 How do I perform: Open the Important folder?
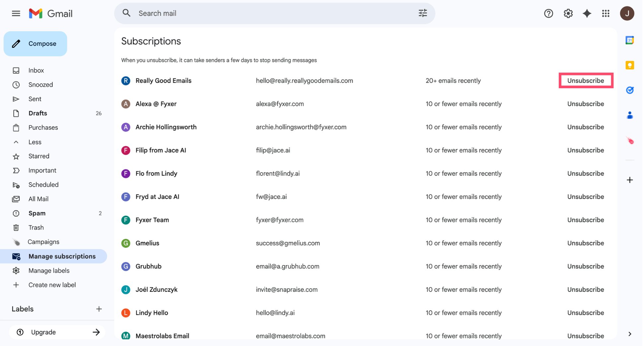point(54,170)
